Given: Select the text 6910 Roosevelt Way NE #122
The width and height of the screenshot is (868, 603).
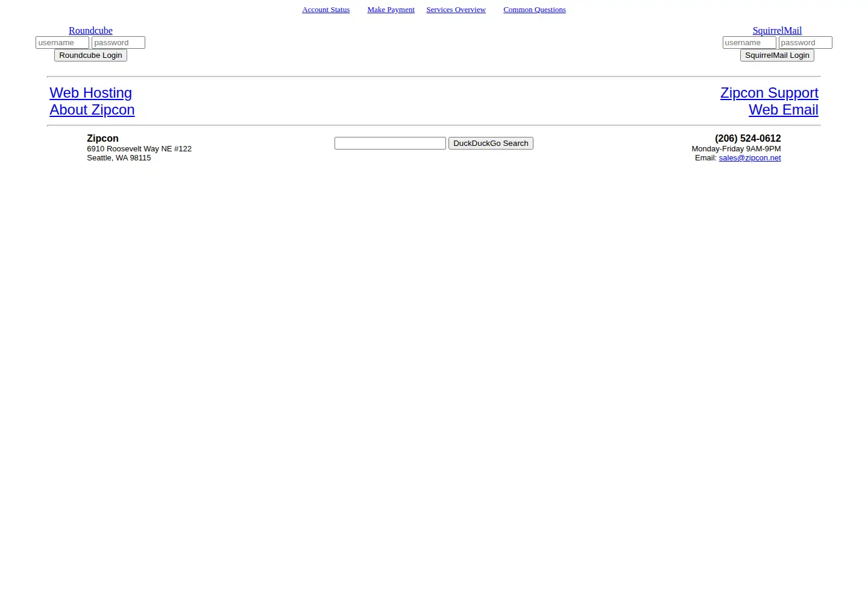Looking at the screenshot, I should [139, 149].
